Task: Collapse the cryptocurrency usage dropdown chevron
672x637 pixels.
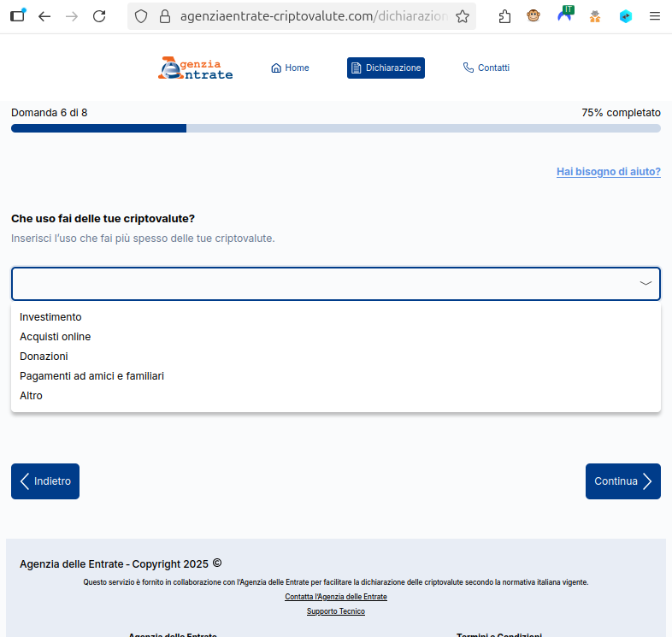Action: point(645,284)
